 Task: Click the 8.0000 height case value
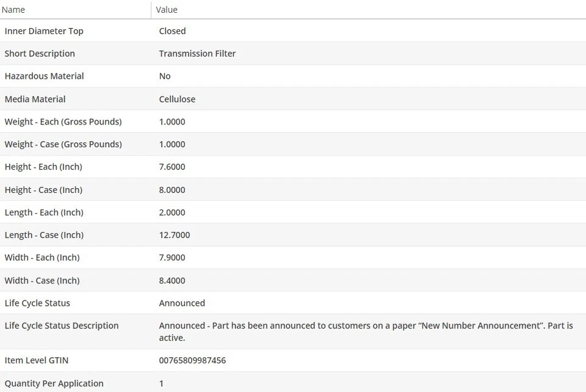pos(172,190)
